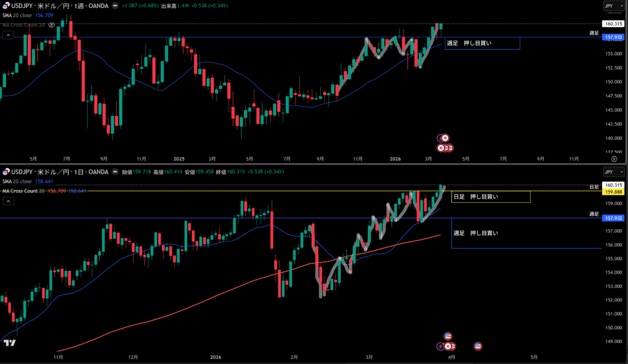The width and height of the screenshot is (628, 364).
Task: Click the TradingView logo in bottom-left corner
Action: tap(9, 343)
